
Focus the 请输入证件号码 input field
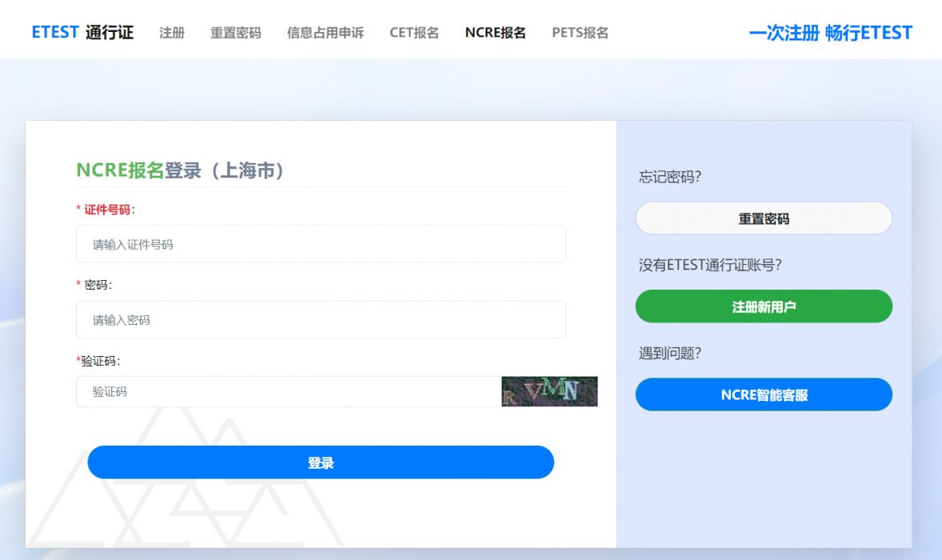(321, 244)
